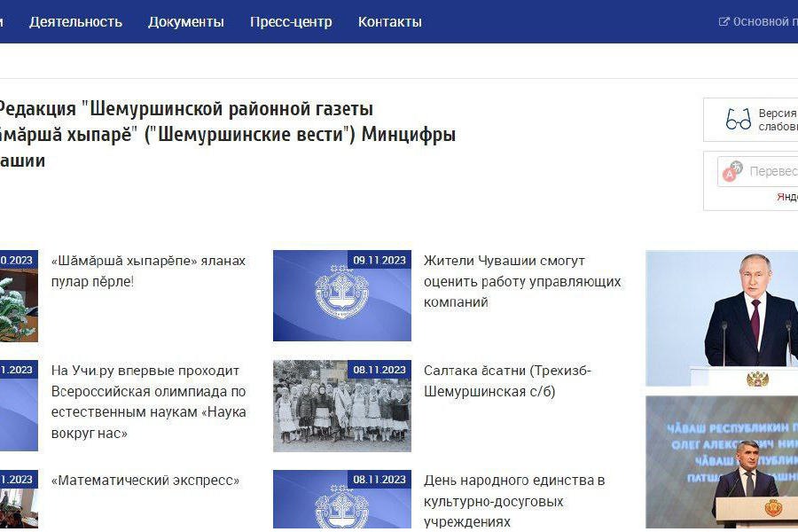
Task: Click the Яндекс label under translate field
Action: [787, 197]
